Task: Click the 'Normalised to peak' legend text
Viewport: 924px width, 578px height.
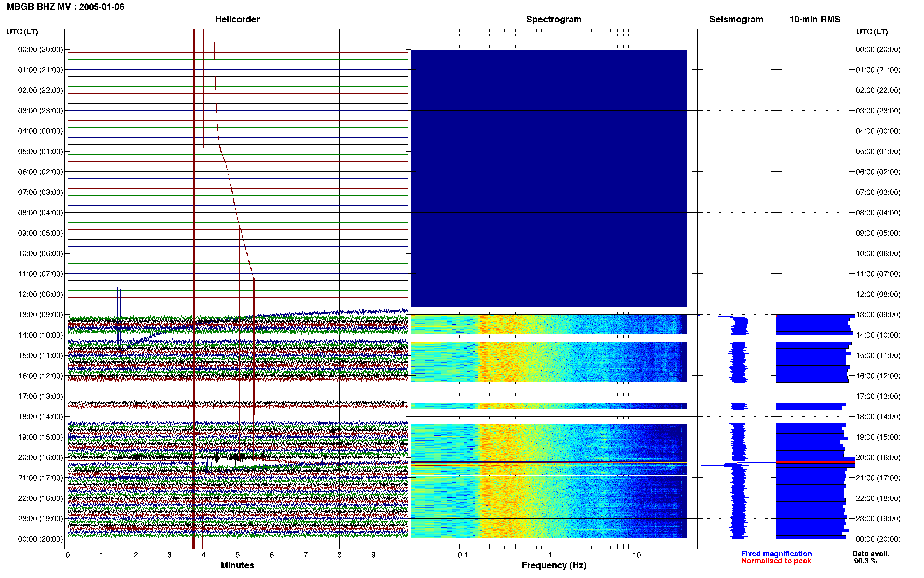Action: click(x=776, y=561)
